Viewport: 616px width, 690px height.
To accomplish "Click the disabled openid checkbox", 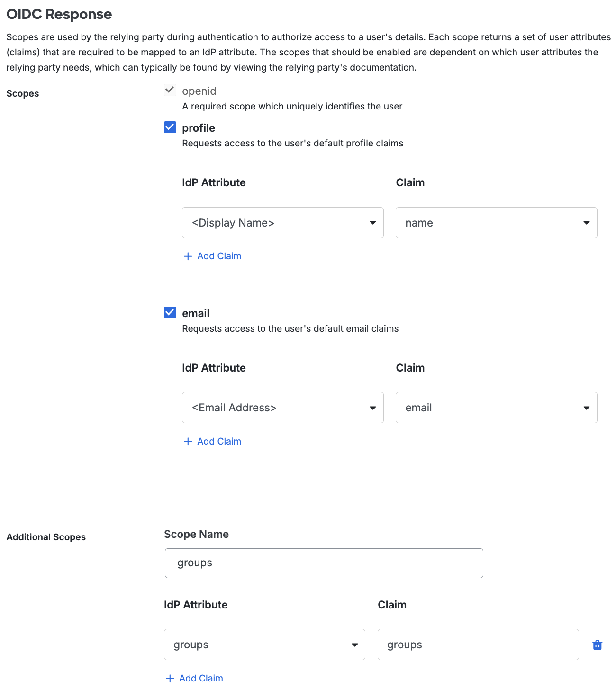I will 170,90.
